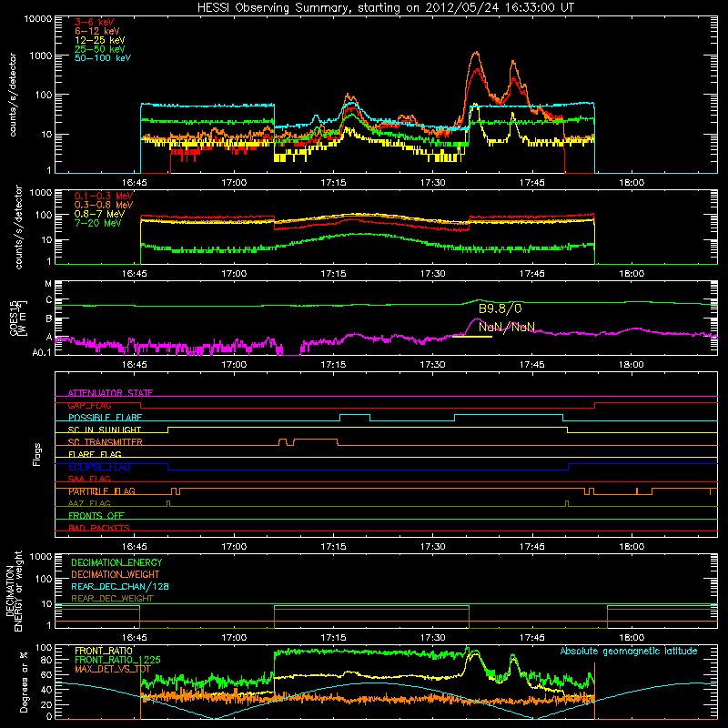Select the FRONTS_OFF flag label
This screenshot has height=728, width=728.
(96, 516)
